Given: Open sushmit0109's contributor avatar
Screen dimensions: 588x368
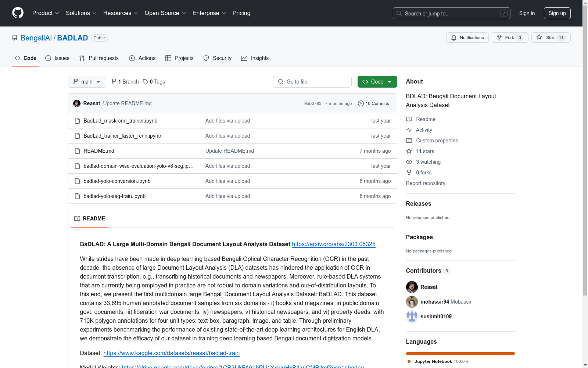Looking at the screenshot, I should (x=412, y=316).
